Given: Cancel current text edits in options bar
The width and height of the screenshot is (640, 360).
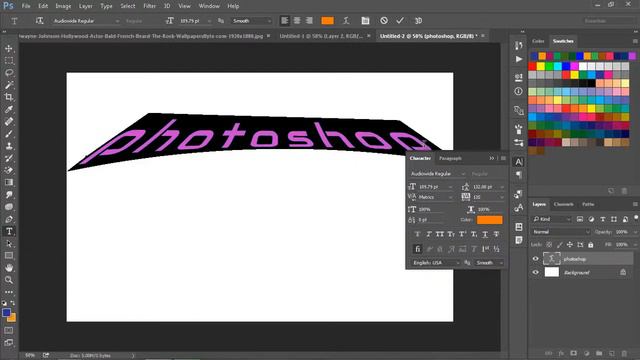Looking at the screenshot, I should pos(384,20).
